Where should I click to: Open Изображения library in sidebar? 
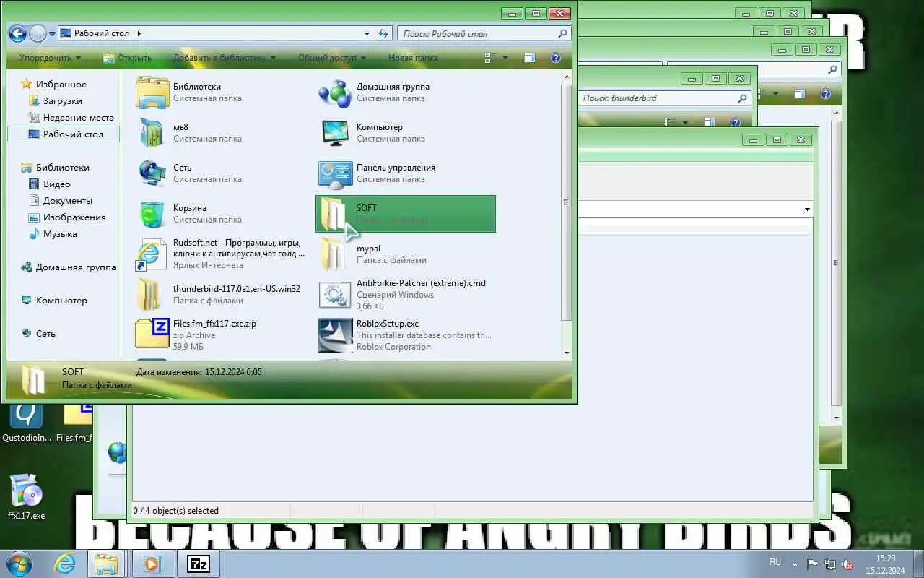pyautogui.click(x=66, y=217)
